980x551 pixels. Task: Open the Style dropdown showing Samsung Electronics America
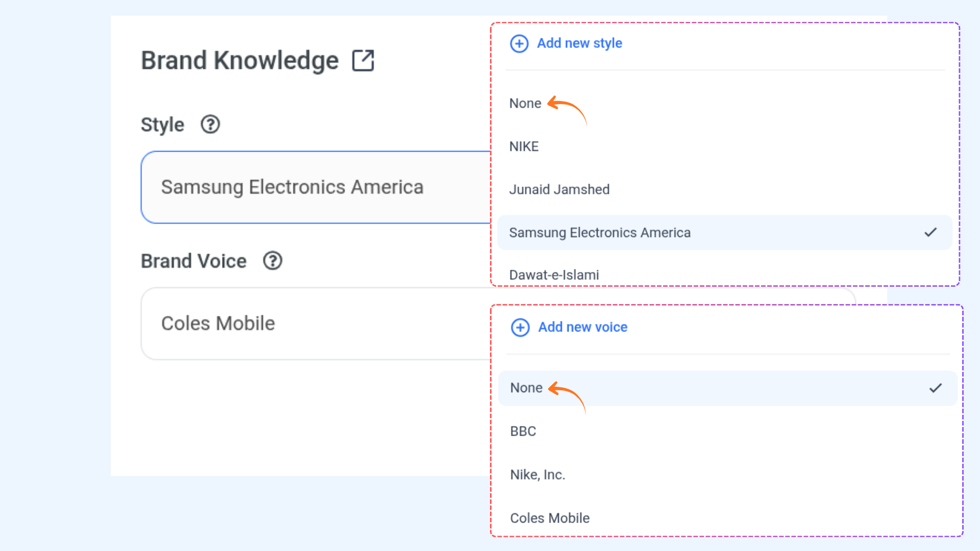click(x=316, y=187)
